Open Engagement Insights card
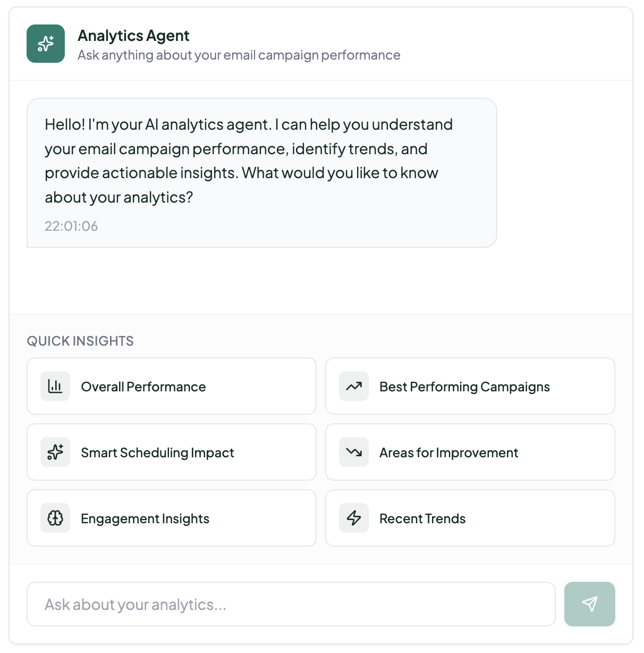644x653 pixels. (172, 518)
